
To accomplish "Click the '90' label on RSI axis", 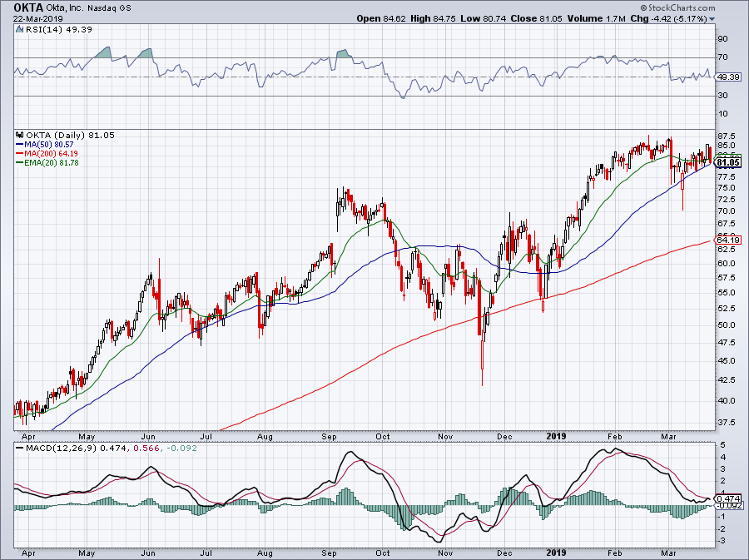I will (x=722, y=38).
